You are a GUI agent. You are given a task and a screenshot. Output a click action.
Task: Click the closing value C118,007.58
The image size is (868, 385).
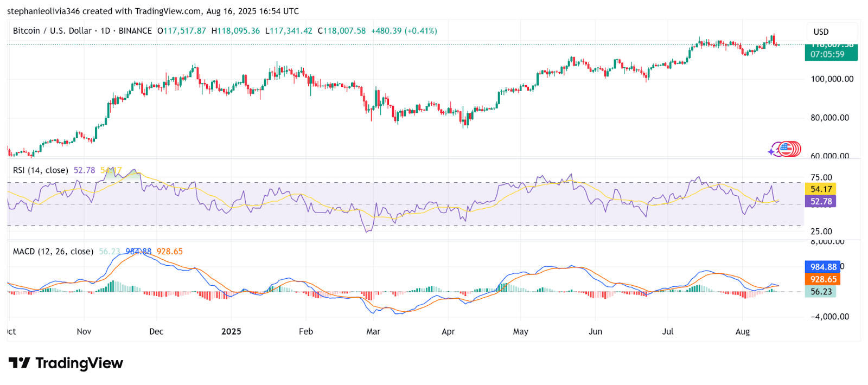(342, 31)
